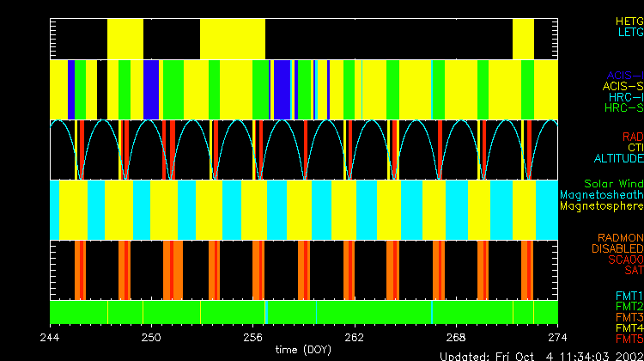Click the 268 tick on time axis
Screen dimensions: 644x361
[x=455, y=337]
